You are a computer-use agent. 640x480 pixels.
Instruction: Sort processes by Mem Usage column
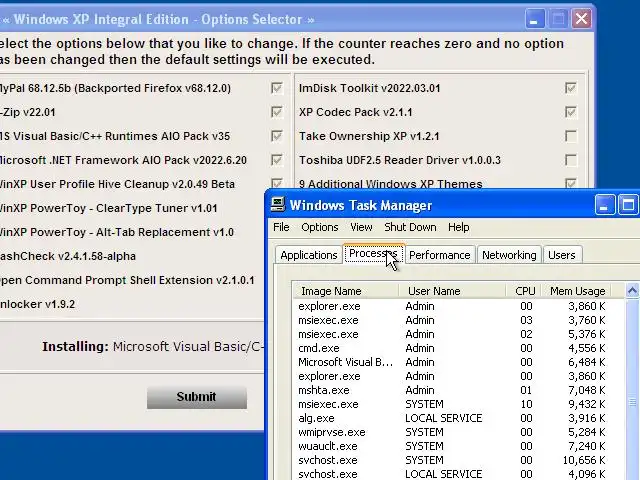click(576, 291)
